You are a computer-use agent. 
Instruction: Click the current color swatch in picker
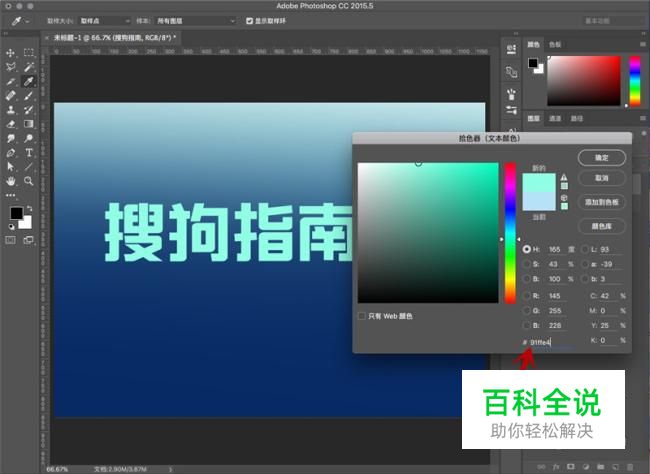click(539, 201)
